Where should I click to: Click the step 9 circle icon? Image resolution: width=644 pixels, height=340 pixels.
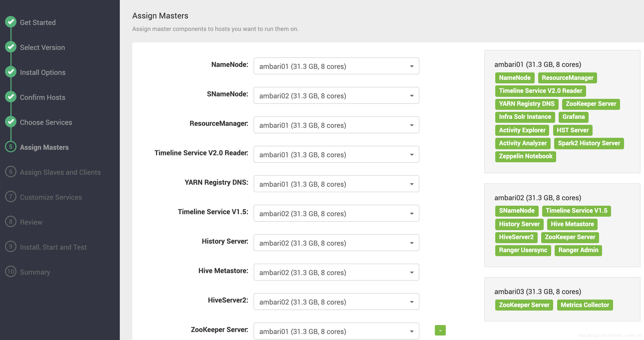coord(11,247)
